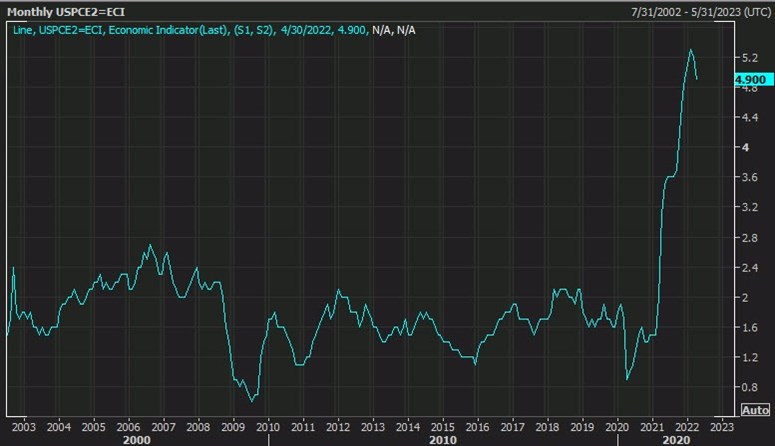The image size is (775, 446).
Task: Click the chart line peak near 2022
Action: point(690,50)
